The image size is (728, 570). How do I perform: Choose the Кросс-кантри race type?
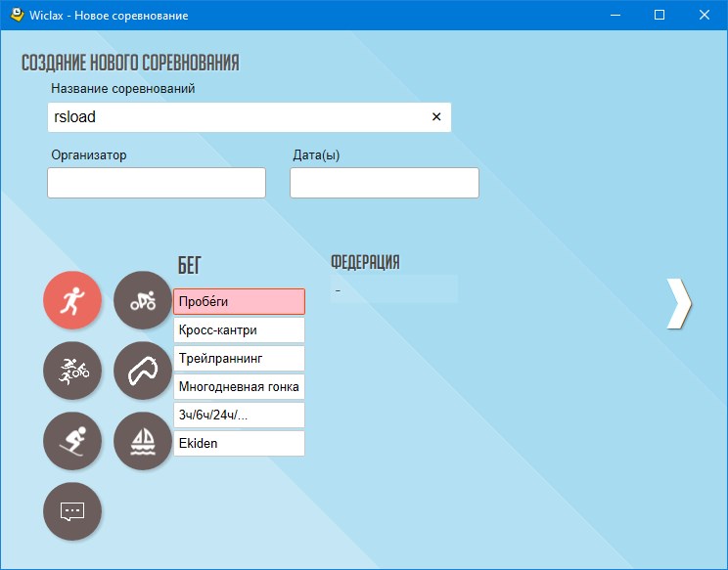pos(239,329)
